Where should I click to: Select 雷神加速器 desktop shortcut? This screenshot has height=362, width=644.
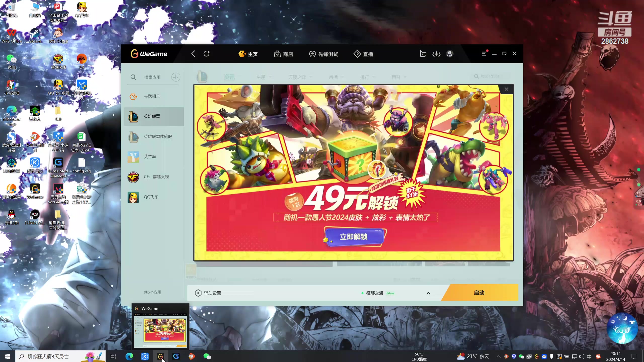pyautogui.click(x=11, y=191)
